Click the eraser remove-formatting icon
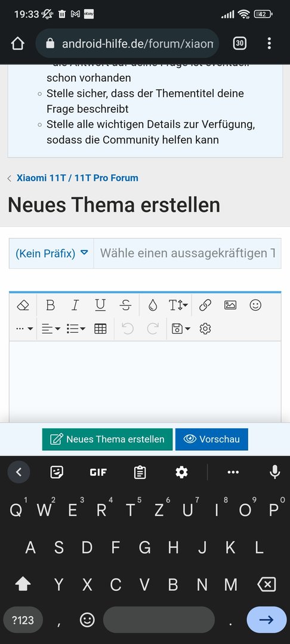The height and width of the screenshot is (644, 290). (23, 305)
